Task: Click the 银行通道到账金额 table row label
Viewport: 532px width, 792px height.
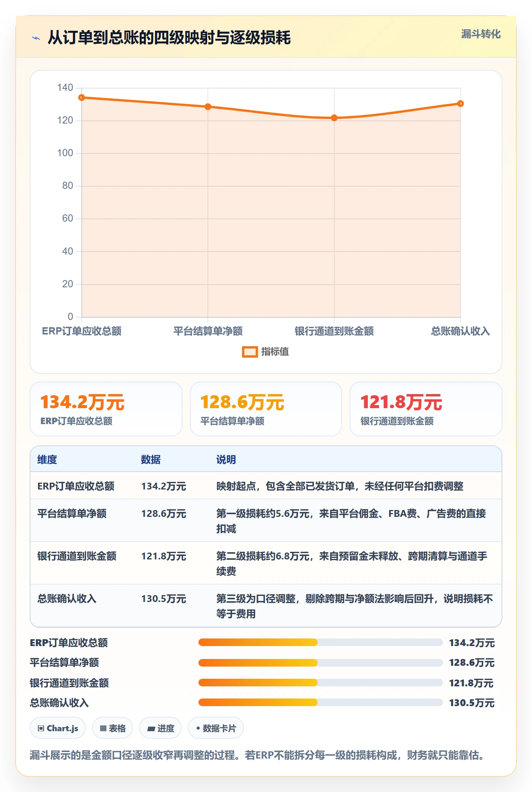Action: point(77,556)
